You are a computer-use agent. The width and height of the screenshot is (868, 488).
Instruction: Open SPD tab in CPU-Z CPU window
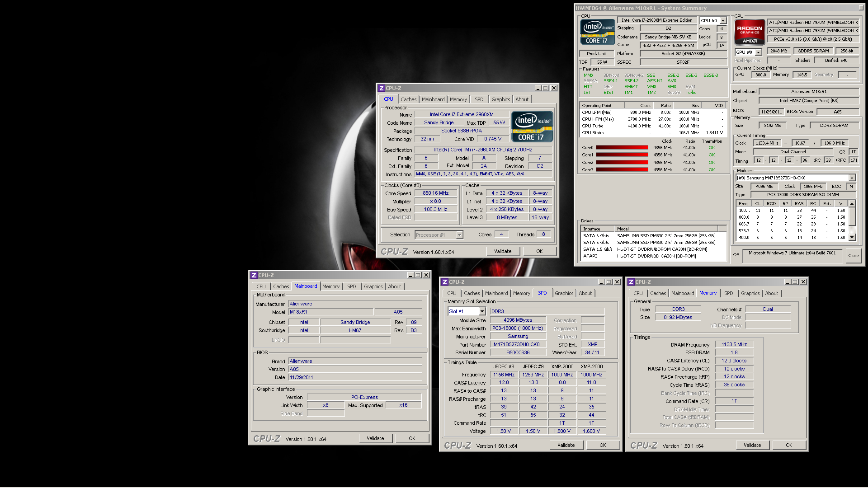pos(479,99)
